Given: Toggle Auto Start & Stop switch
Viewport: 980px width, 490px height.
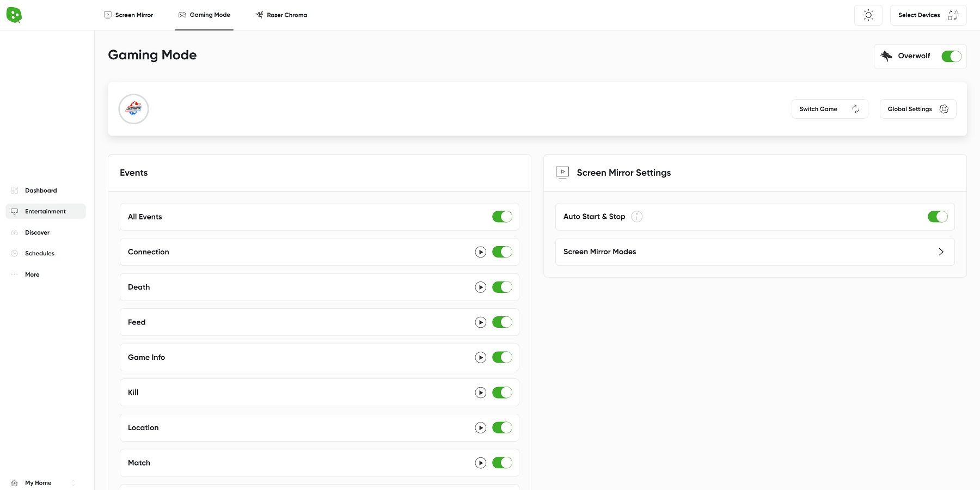Looking at the screenshot, I should 938,217.
